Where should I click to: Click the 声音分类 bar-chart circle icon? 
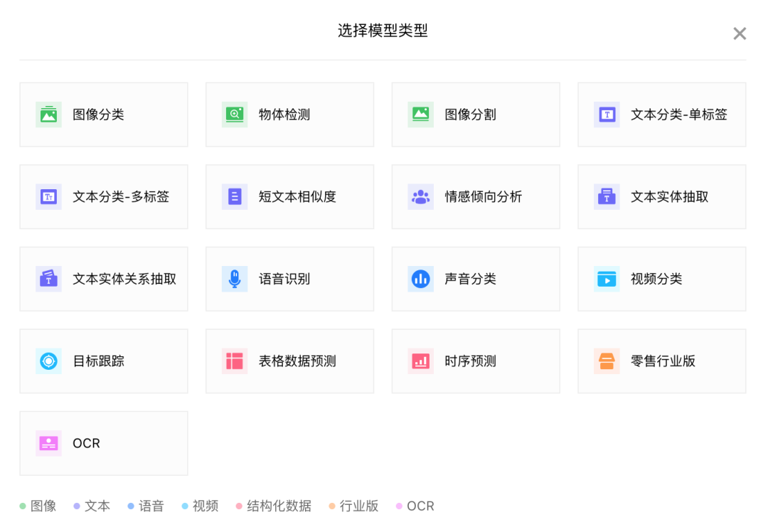[421, 280]
